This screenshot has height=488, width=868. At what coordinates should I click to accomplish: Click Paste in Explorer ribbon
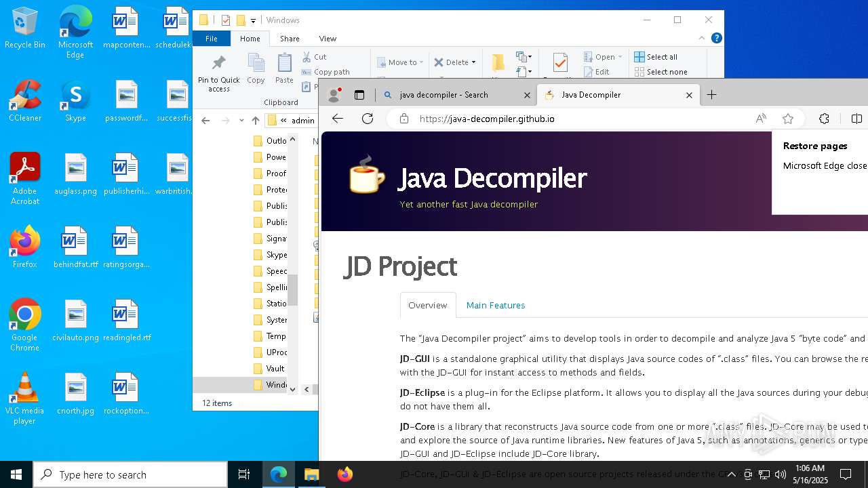pos(284,69)
